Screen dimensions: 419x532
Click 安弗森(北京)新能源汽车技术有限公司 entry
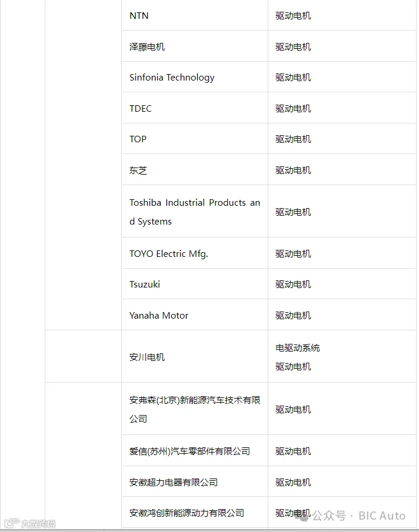195,409
